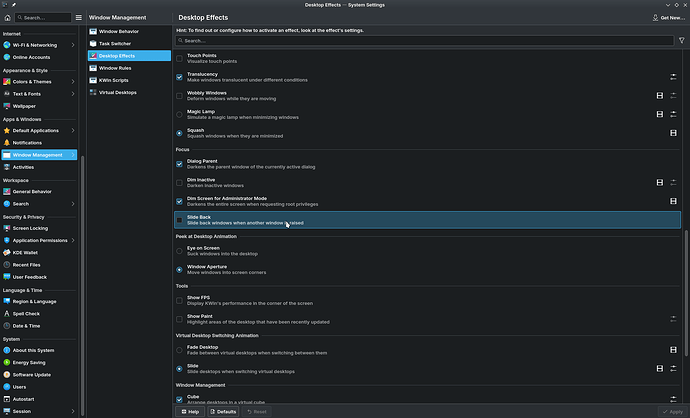The image size is (690, 418).
Task: Expand Text & Fonts chevron
Action: tap(73, 94)
